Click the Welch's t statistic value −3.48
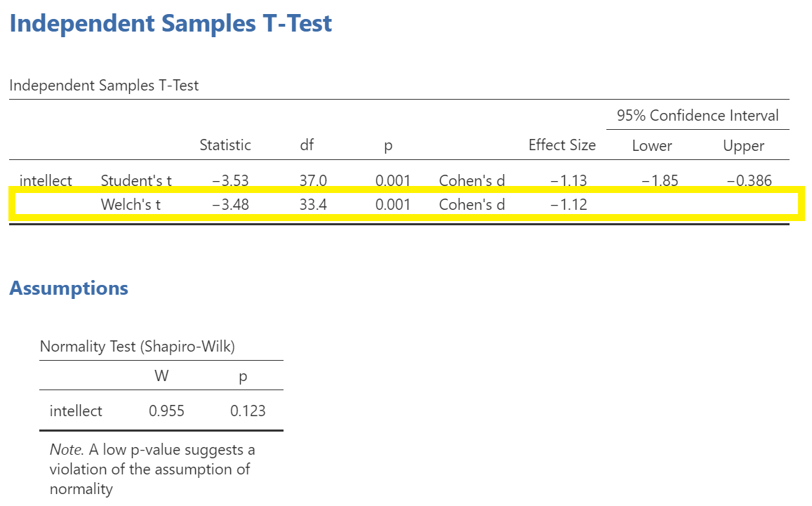Viewport: 812px width, 506px height. 230,204
